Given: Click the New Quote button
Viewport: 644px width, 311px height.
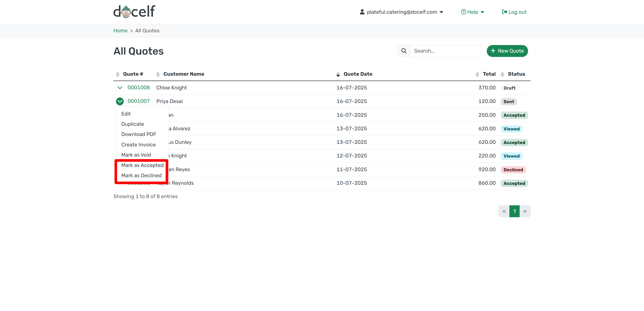Looking at the screenshot, I should pyautogui.click(x=507, y=51).
